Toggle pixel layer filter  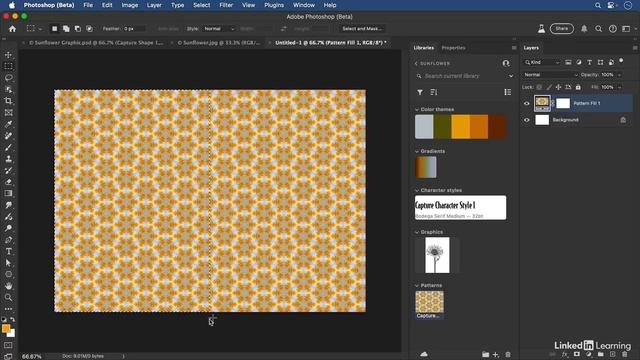[x=568, y=62]
